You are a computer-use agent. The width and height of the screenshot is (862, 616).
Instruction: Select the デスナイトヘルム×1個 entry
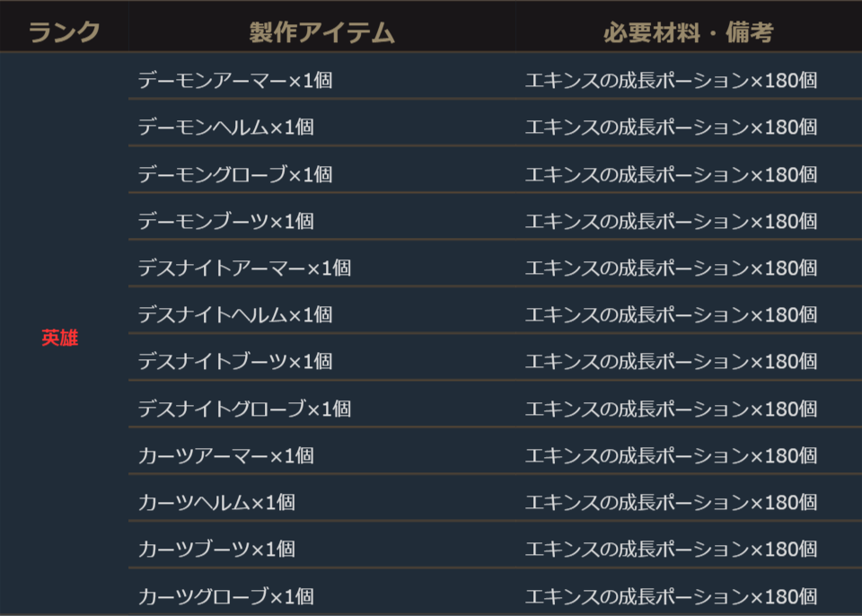click(x=235, y=314)
